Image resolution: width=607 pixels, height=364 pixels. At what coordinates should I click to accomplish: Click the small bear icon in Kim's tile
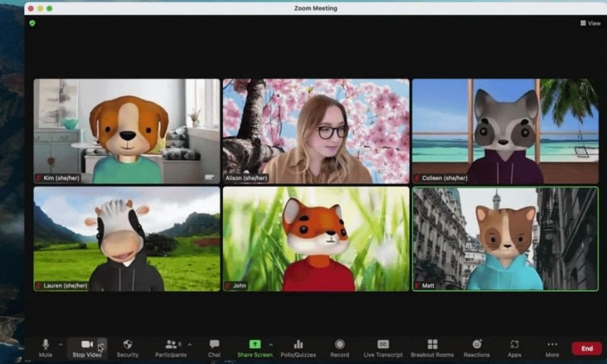click(209, 177)
